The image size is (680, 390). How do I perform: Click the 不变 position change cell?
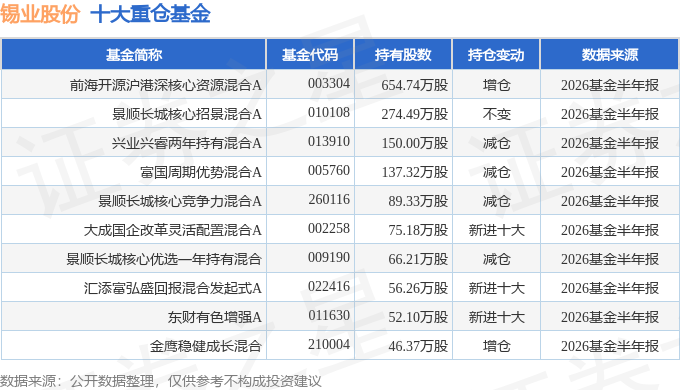click(497, 114)
